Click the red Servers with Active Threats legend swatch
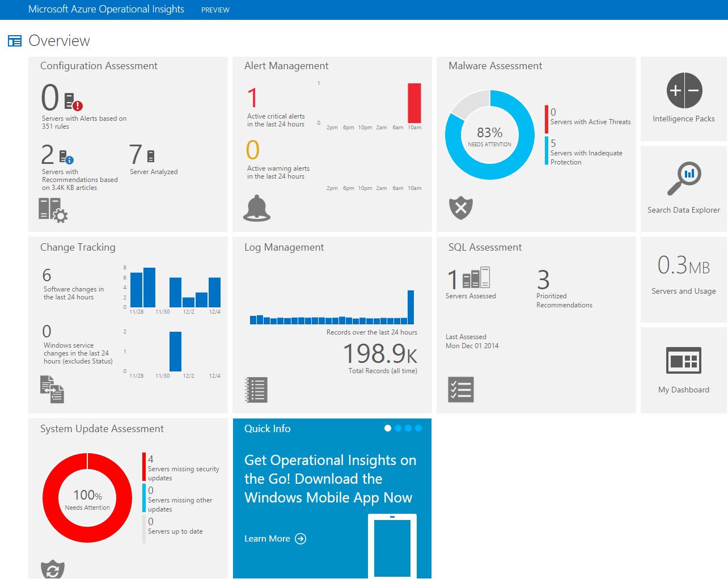The image size is (728, 579). click(x=547, y=119)
